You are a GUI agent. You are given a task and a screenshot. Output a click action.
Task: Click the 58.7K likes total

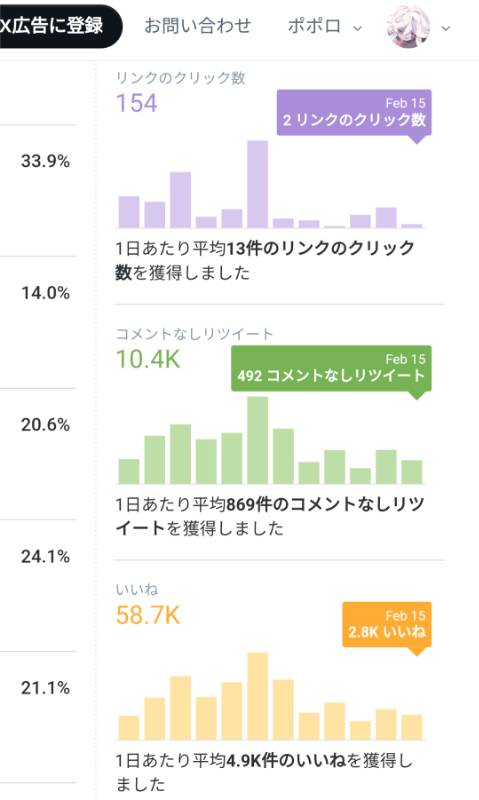point(148,615)
